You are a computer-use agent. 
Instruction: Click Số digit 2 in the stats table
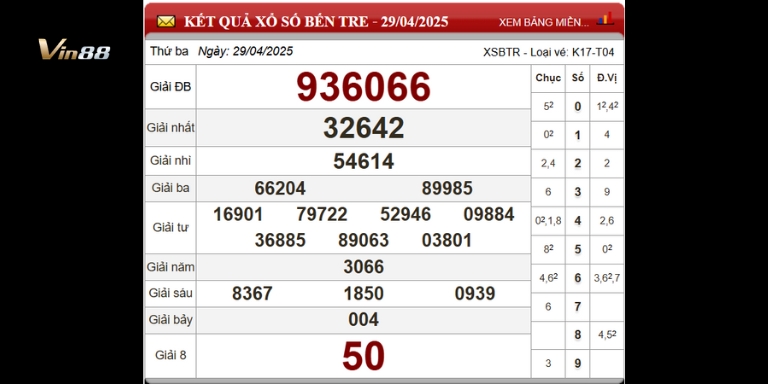point(577,164)
